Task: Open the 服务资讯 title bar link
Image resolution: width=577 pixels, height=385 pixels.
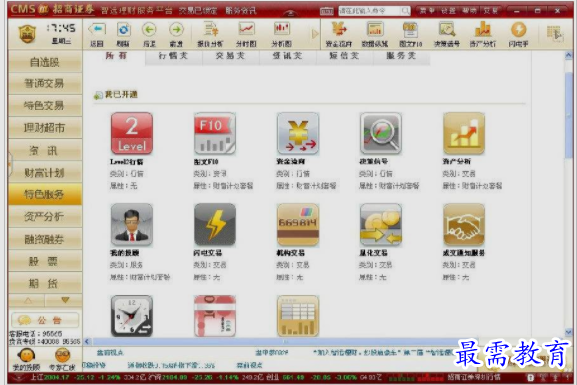Action: (241, 11)
